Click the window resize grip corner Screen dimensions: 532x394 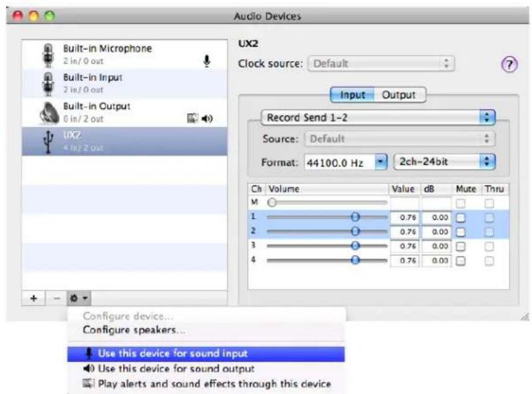tap(525, 317)
